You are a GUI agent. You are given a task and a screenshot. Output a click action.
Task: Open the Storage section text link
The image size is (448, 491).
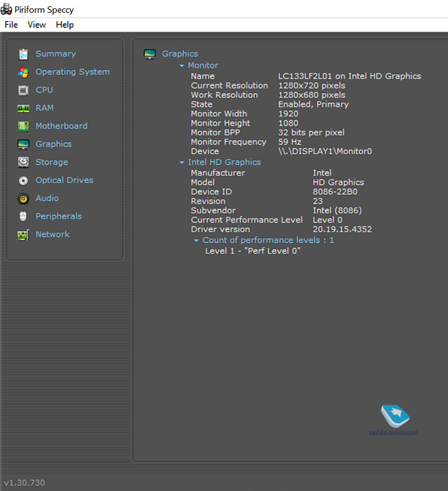[x=52, y=162]
